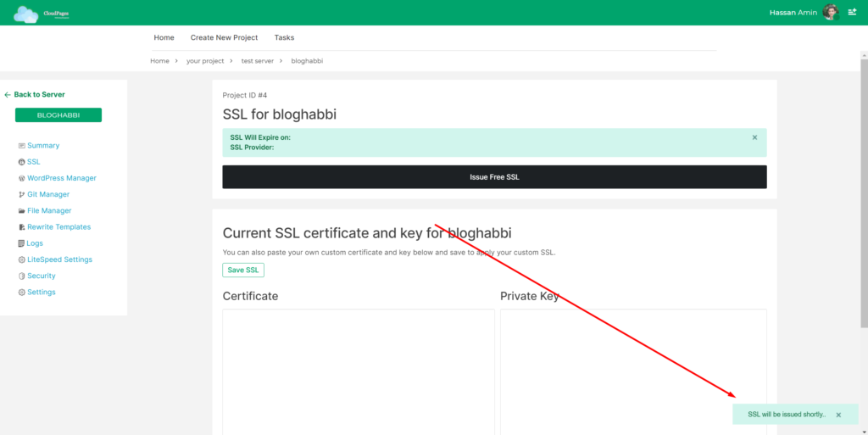Open Create New Project menu item
Screen dimensions: 868x435
click(x=224, y=37)
